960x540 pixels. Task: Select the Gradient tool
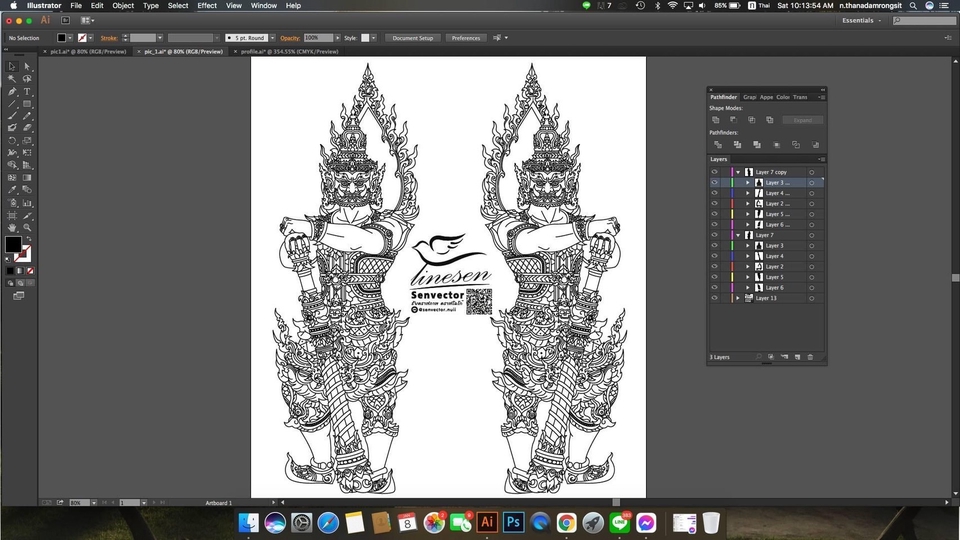(27, 178)
